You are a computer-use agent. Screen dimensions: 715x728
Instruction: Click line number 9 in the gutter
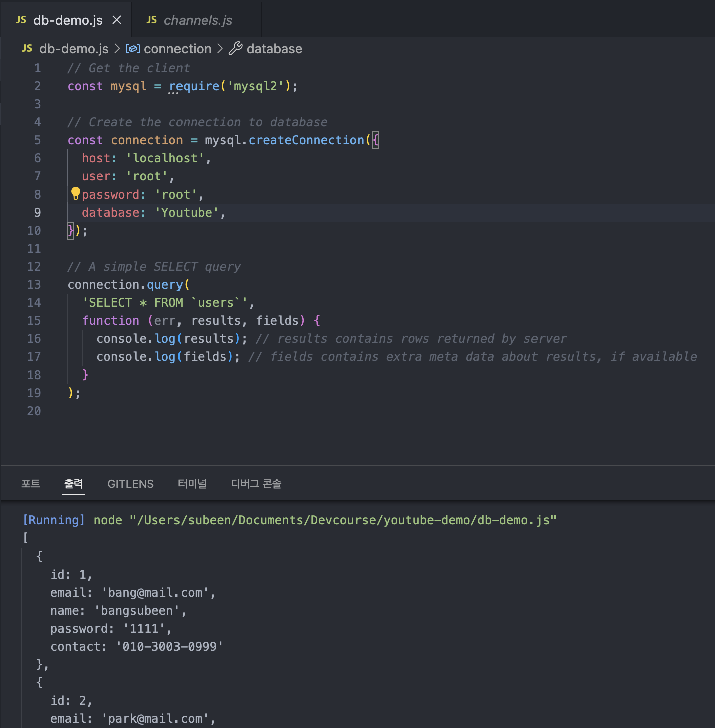click(x=37, y=213)
